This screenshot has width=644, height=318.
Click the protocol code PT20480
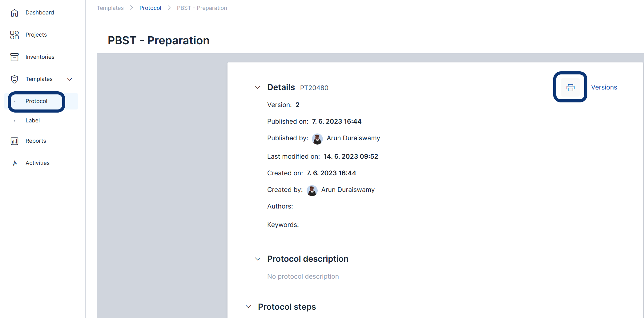[x=314, y=88]
